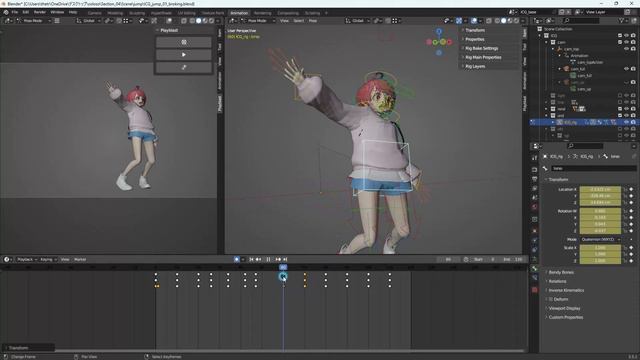
Task: Click the bone name field
Action: tap(593, 168)
